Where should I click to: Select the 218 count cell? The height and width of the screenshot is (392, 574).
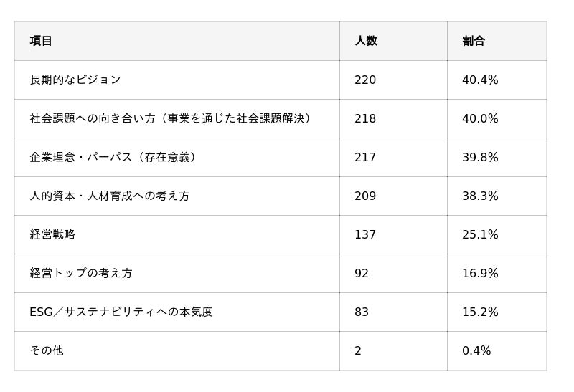click(364, 118)
